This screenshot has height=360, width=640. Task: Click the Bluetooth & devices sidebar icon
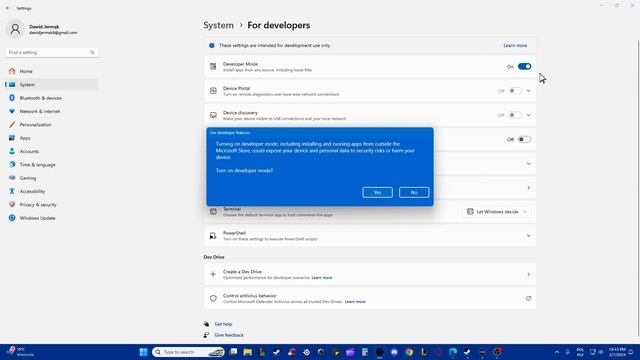pyautogui.click(x=12, y=98)
